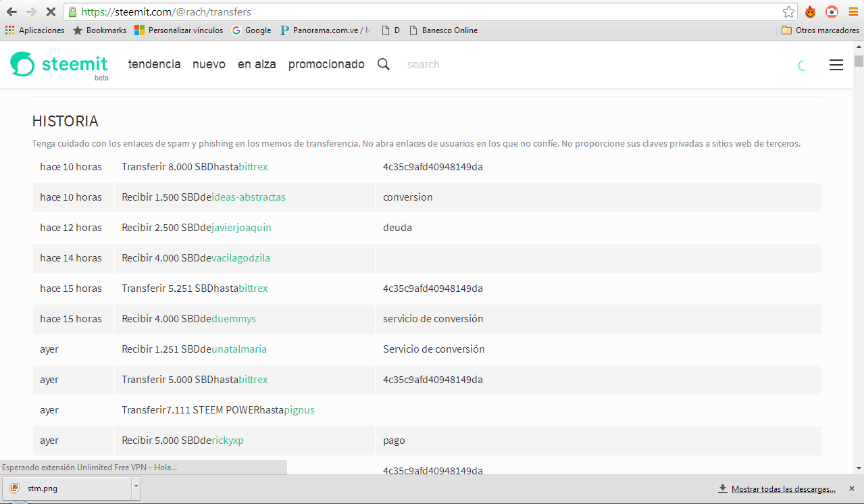
Task: Open the Banesco Online bookmark
Action: 443,30
